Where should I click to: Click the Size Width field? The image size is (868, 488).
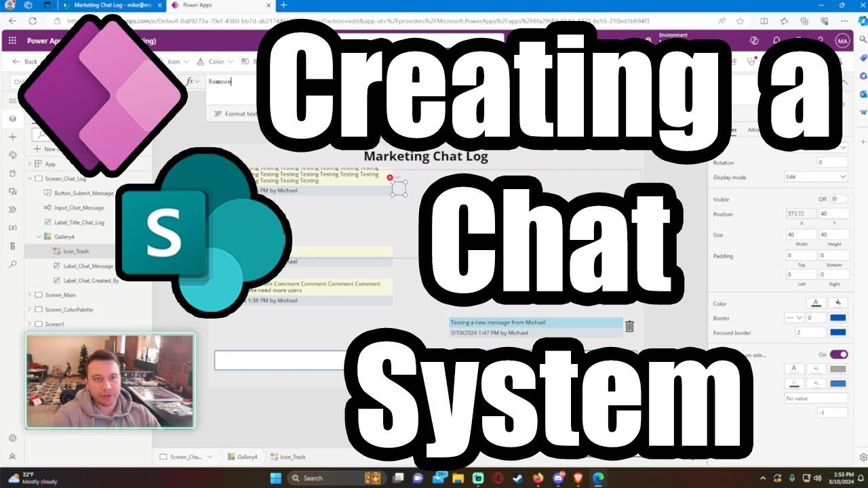(x=801, y=235)
